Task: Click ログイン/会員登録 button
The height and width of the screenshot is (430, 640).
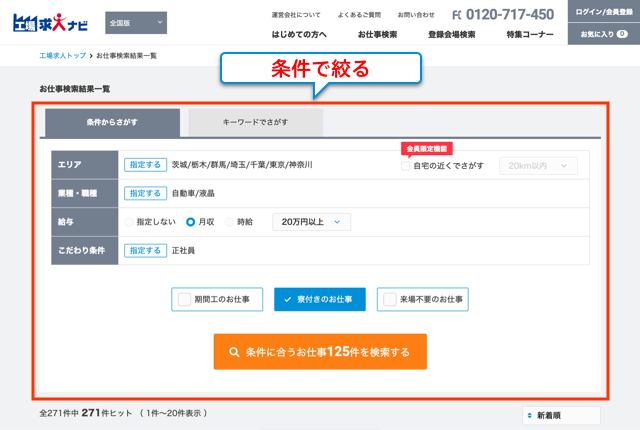Action: point(603,12)
